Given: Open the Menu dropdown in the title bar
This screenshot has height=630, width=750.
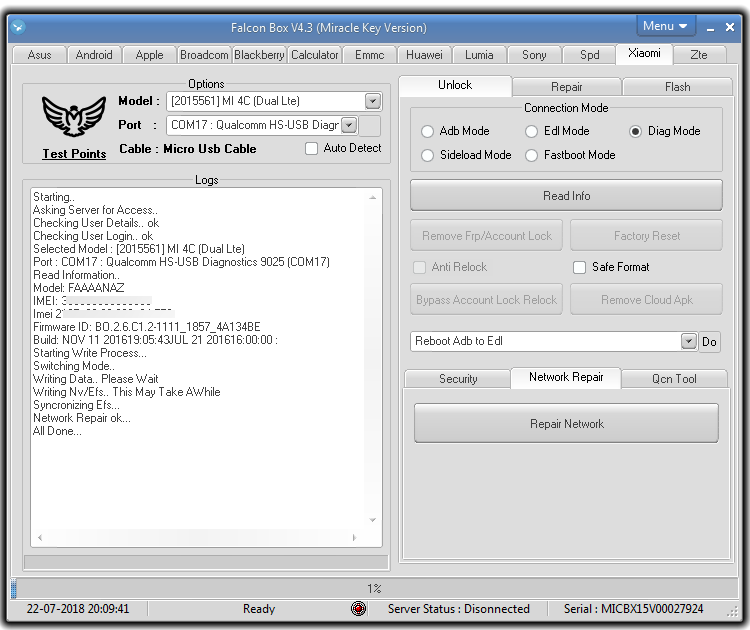Looking at the screenshot, I should [x=665, y=26].
